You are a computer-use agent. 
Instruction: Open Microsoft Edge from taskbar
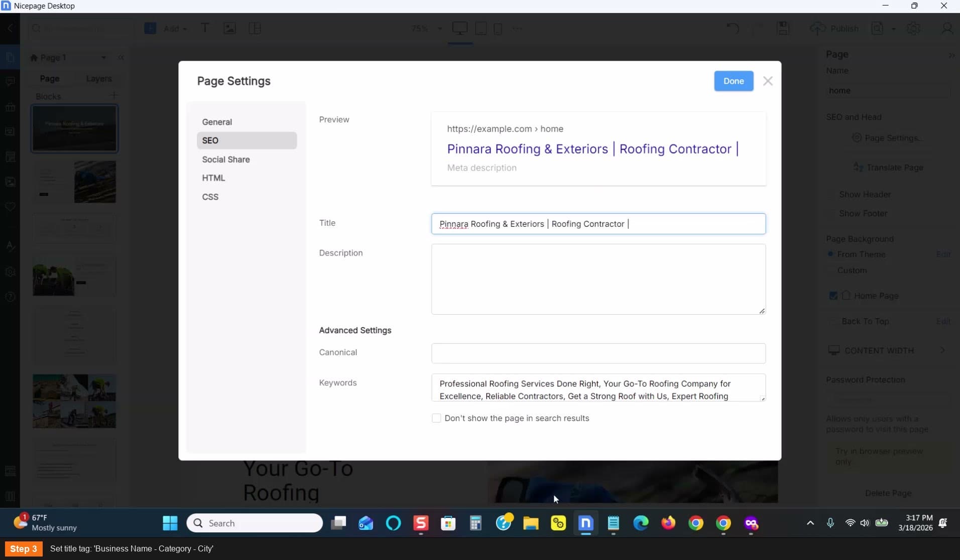(641, 523)
